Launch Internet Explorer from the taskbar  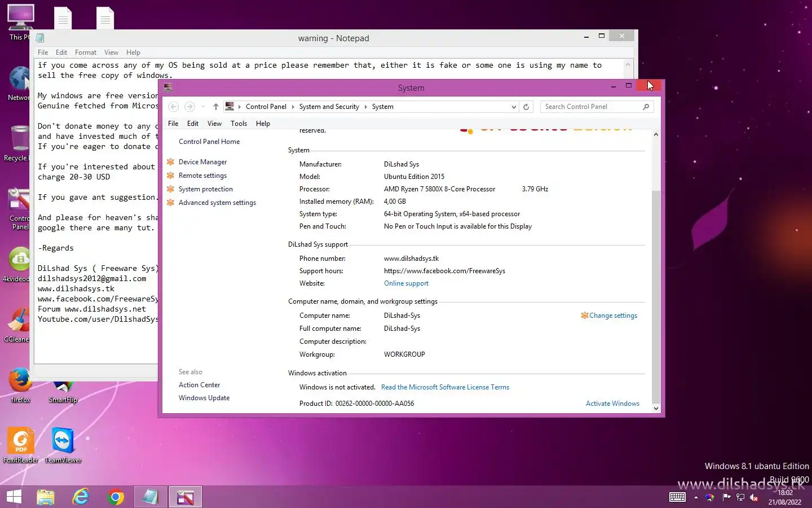[x=81, y=497]
